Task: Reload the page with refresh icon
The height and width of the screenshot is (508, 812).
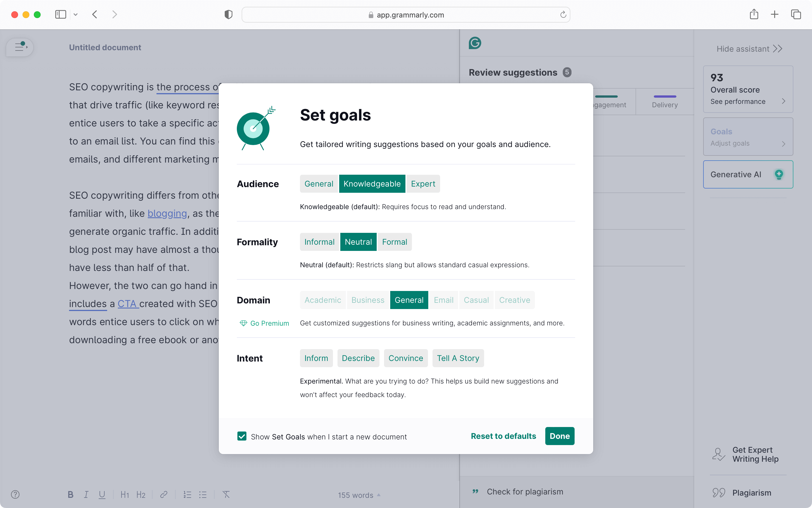Action: click(563, 14)
